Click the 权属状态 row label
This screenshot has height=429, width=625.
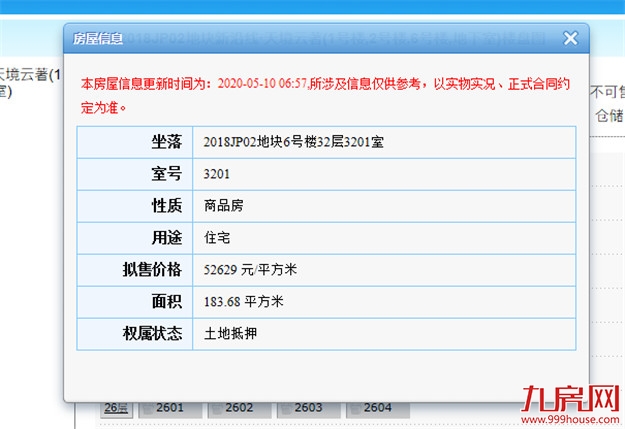coord(152,334)
